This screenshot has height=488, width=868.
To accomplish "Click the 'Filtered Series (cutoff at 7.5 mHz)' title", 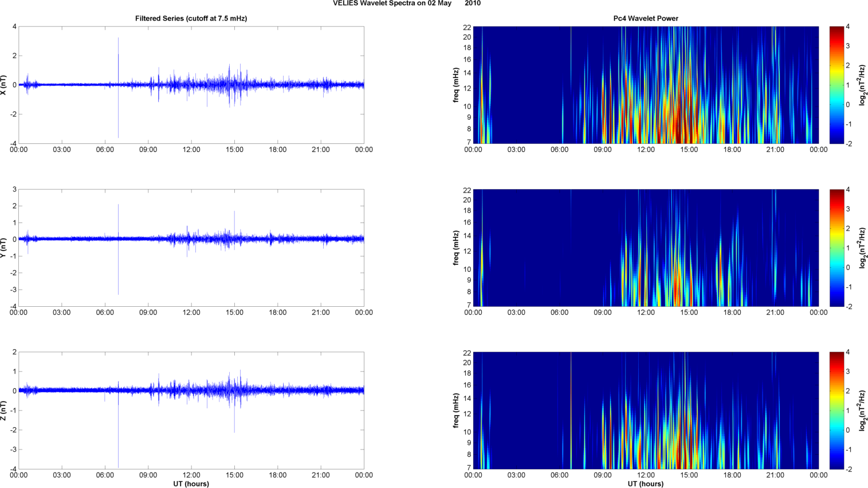I will (x=191, y=18).
